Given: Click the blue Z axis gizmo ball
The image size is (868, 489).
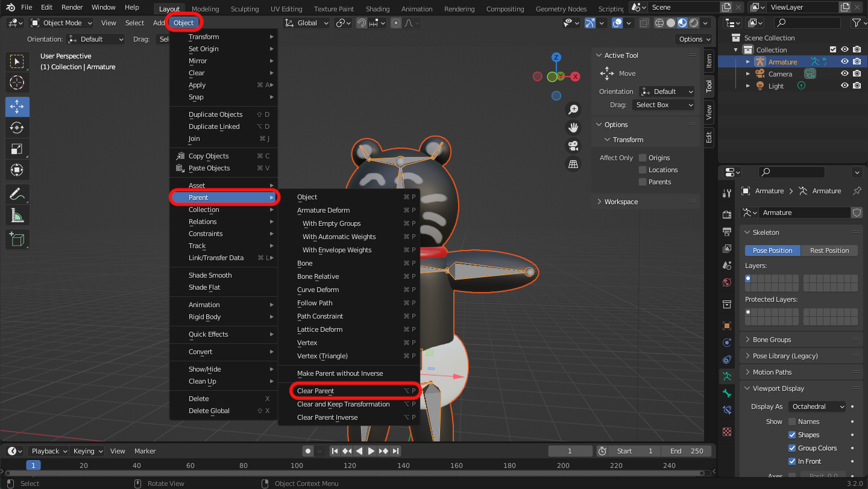Looking at the screenshot, I should coord(556,57).
